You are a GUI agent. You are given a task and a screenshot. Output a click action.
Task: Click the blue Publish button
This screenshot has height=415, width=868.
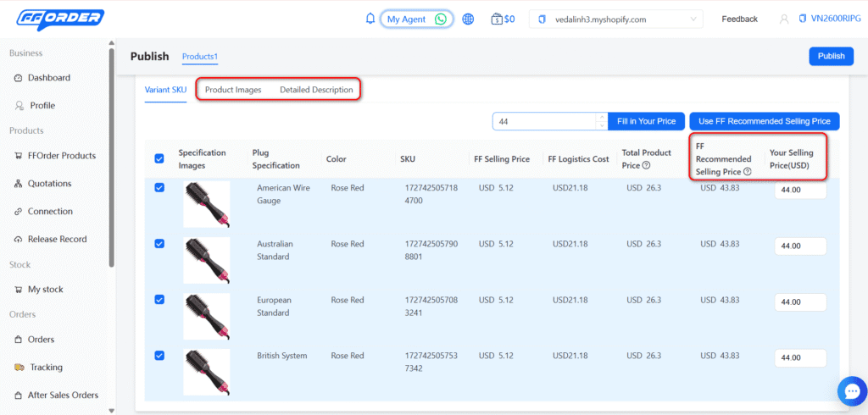(831, 56)
